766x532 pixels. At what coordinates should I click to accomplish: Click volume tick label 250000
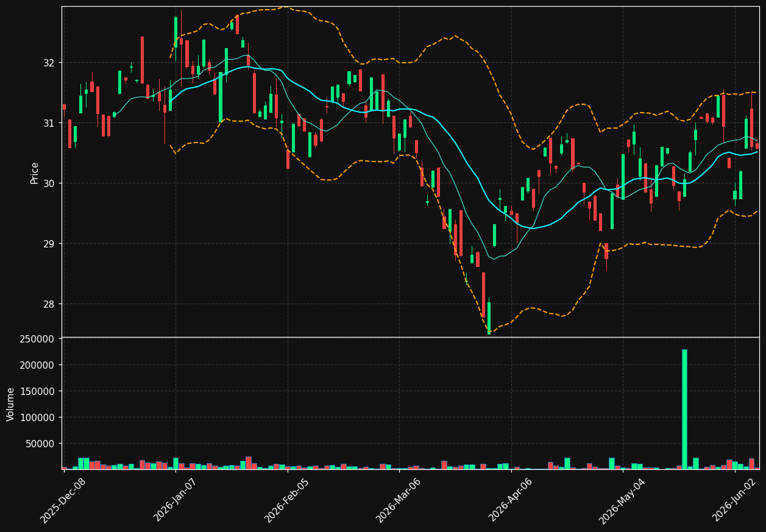[x=38, y=339]
